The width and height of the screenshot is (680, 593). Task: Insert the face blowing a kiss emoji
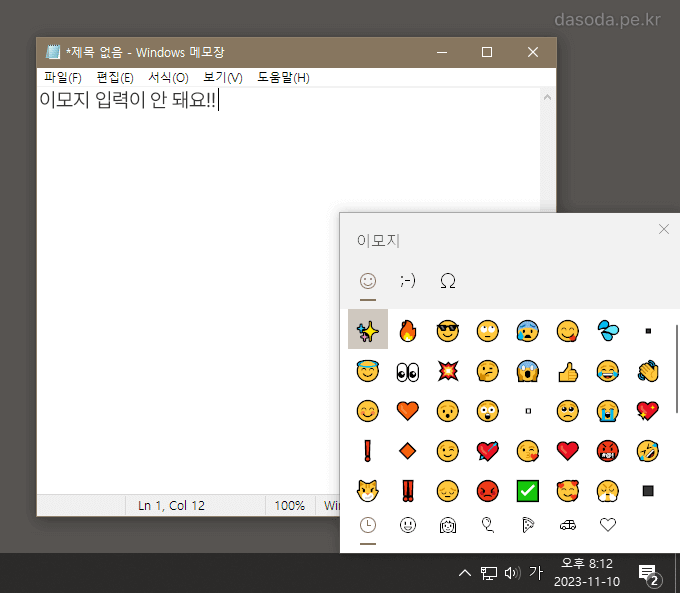point(528,451)
